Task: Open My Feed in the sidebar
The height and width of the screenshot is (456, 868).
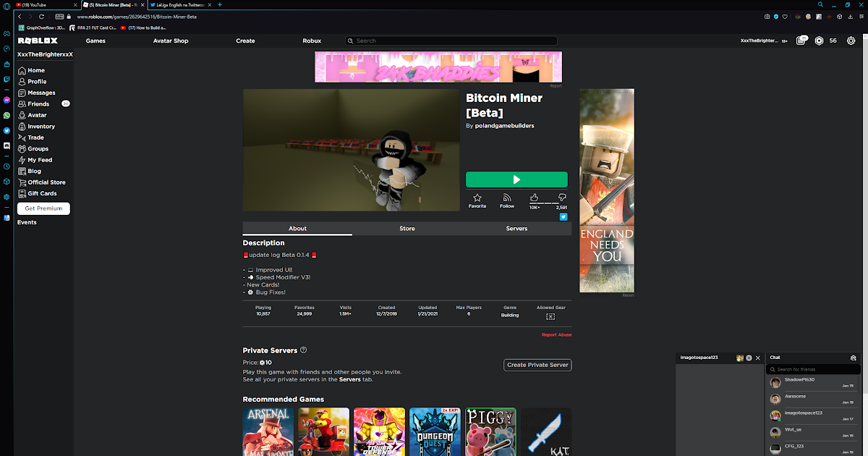Action: (35, 160)
